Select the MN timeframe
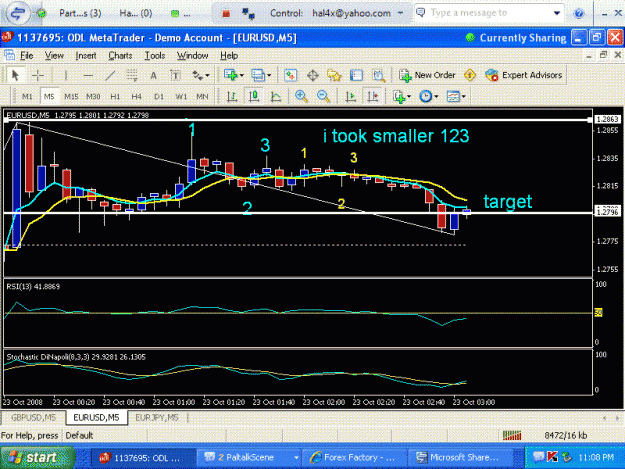 coord(202,96)
